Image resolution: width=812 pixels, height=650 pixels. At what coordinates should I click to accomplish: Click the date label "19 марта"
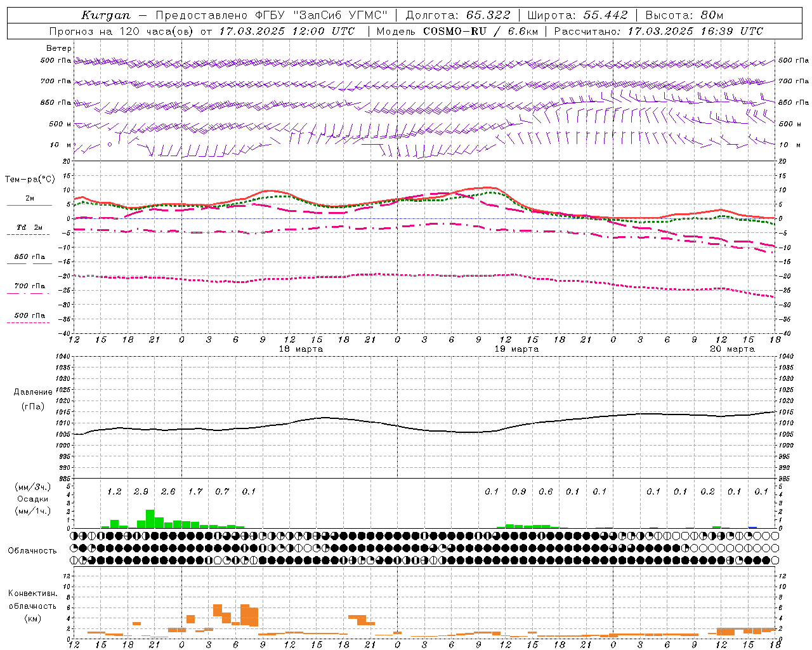click(x=516, y=349)
